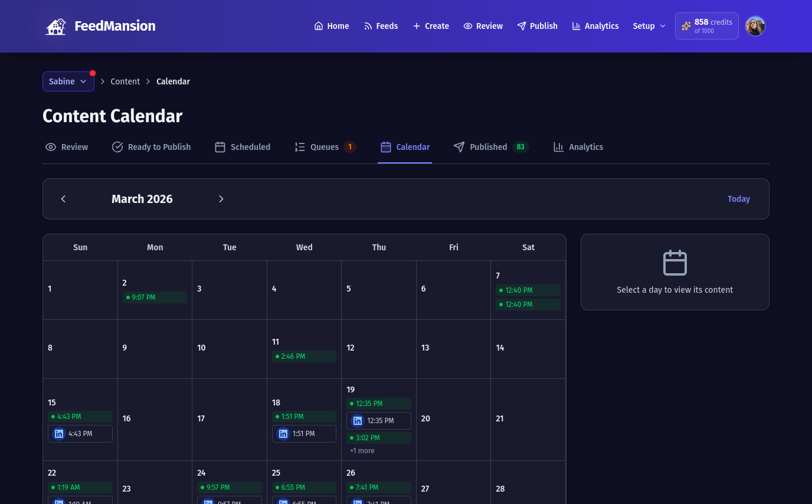Click the Content breadcrumb link
The width and height of the screenshot is (812, 504).
[125, 81]
